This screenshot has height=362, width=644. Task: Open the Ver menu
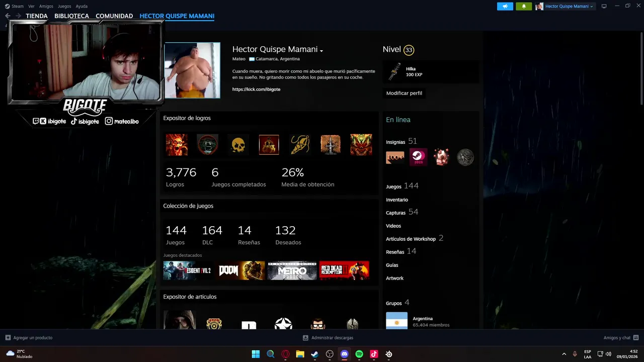coord(31,6)
